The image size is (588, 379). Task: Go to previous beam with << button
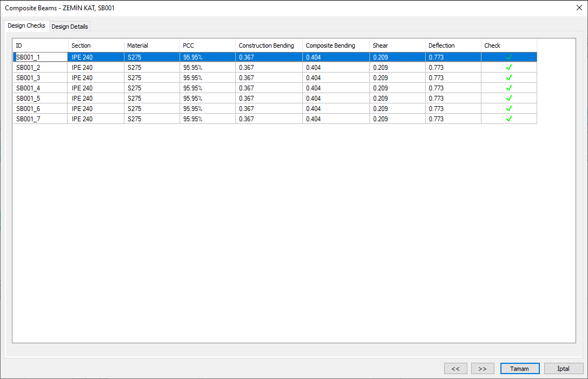click(x=455, y=369)
